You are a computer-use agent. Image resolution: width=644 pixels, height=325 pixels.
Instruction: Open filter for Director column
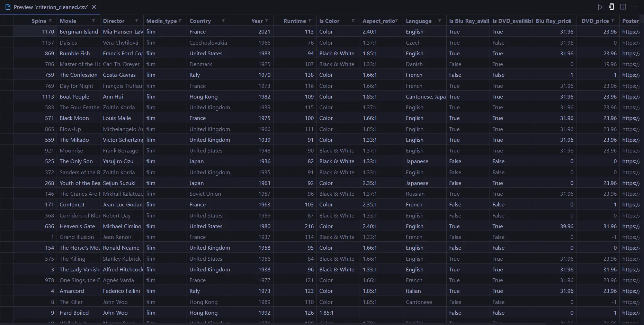pyautogui.click(x=137, y=21)
